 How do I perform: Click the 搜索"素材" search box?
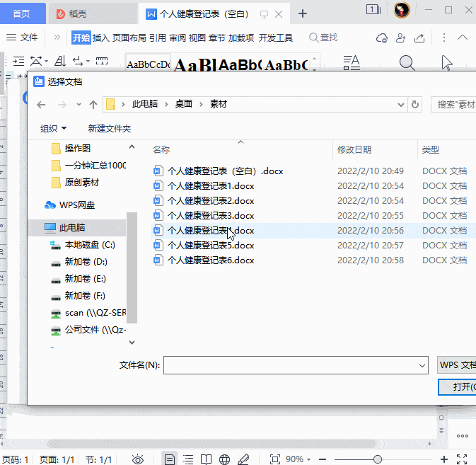453,105
